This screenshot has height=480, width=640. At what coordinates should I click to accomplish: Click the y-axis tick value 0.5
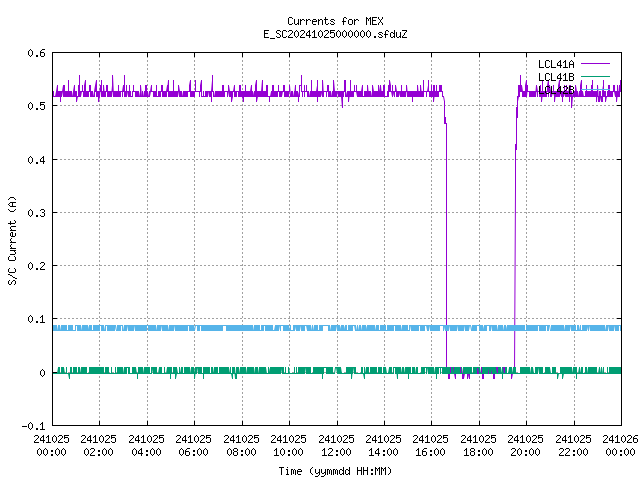pyautogui.click(x=36, y=106)
